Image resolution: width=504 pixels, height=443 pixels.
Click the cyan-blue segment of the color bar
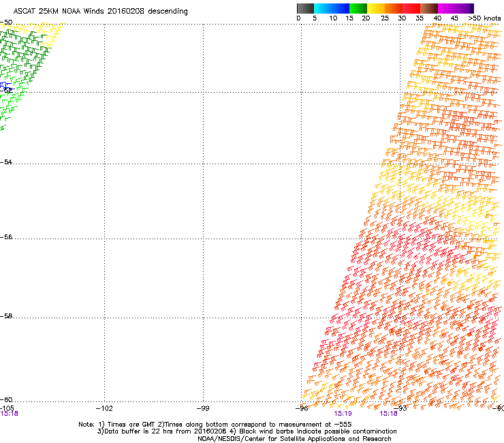pyautogui.click(x=332, y=8)
